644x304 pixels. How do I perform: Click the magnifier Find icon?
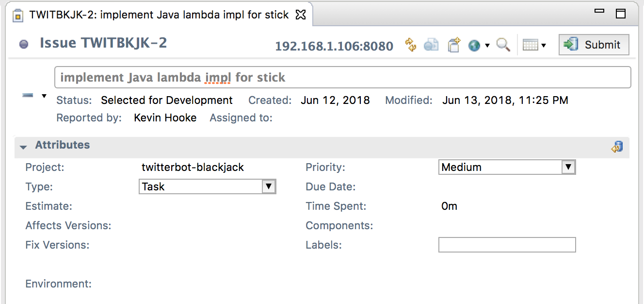503,45
